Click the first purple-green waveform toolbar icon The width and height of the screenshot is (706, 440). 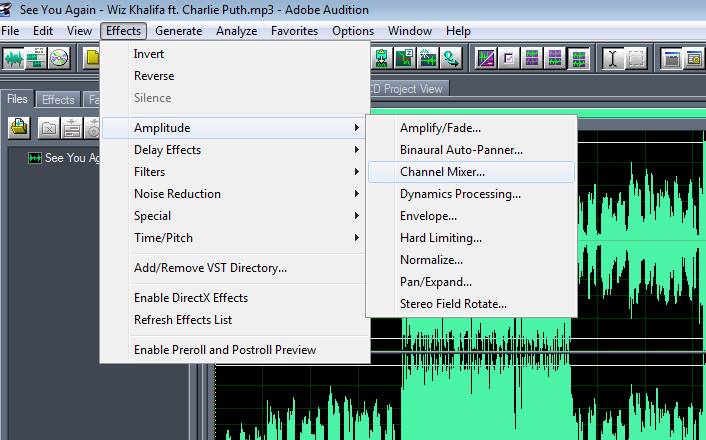[532, 58]
